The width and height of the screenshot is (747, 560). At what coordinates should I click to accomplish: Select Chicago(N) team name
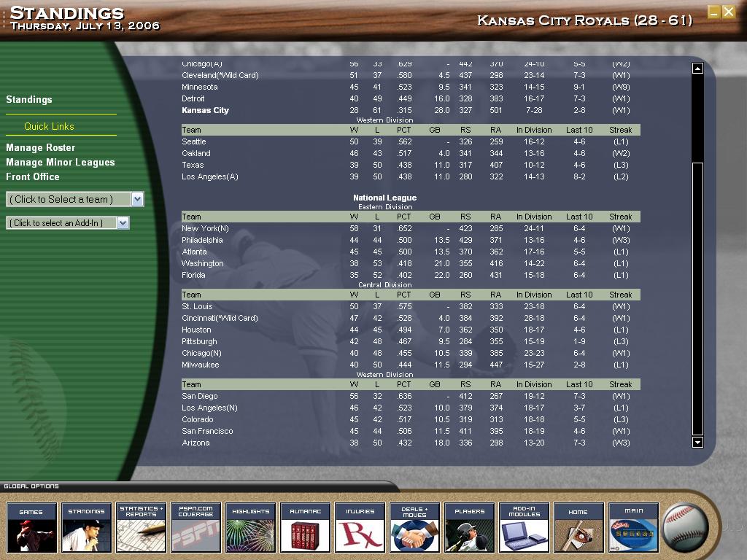pos(203,354)
